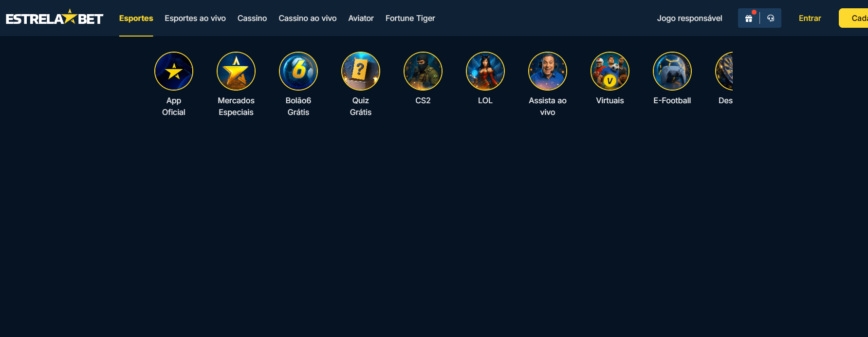Open the LOL esports icon
Screen dimensions: 868x337
485,71
